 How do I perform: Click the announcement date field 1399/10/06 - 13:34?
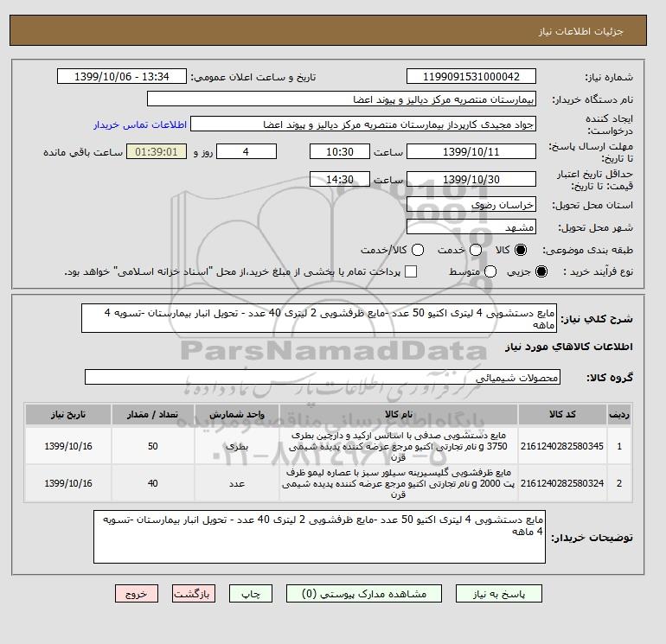[x=122, y=76]
